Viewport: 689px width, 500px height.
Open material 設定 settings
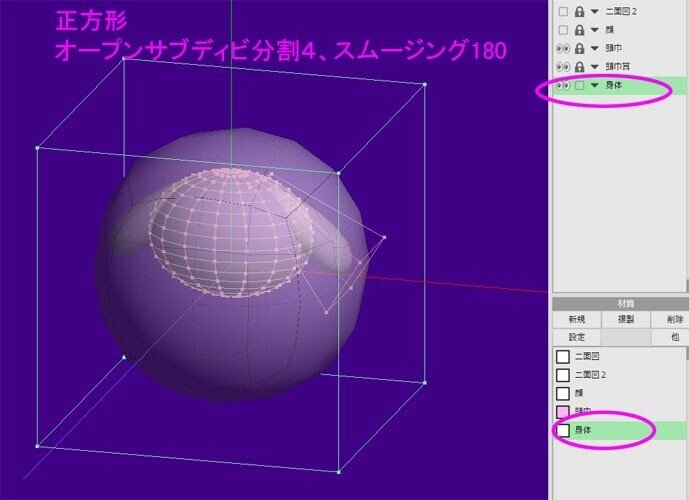point(577,337)
